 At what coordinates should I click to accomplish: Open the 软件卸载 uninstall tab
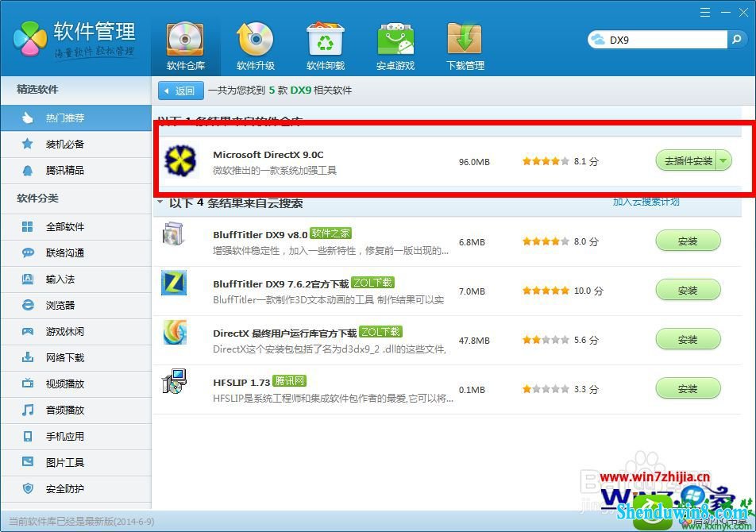(x=326, y=47)
